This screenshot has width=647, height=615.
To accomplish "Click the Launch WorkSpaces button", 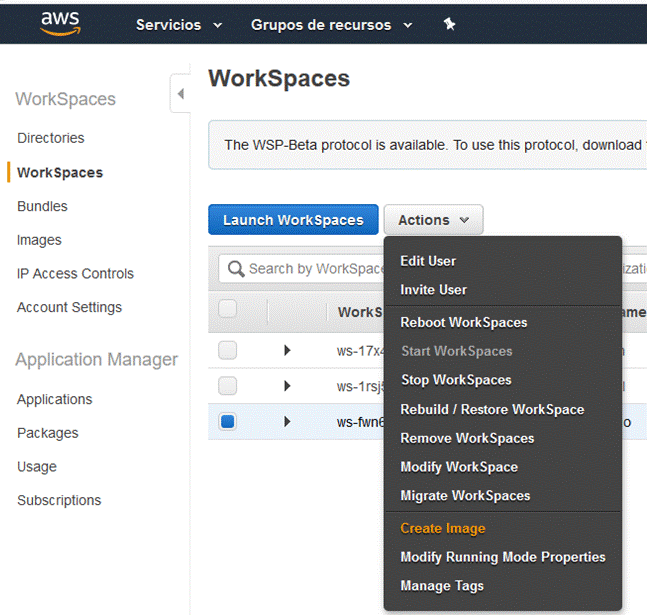I will [x=293, y=220].
